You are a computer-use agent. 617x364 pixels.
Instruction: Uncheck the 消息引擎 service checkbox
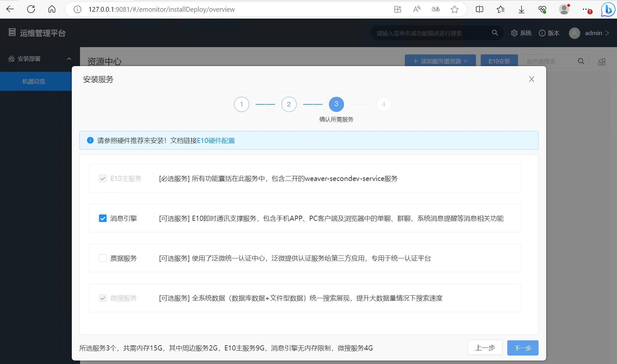pos(103,218)
